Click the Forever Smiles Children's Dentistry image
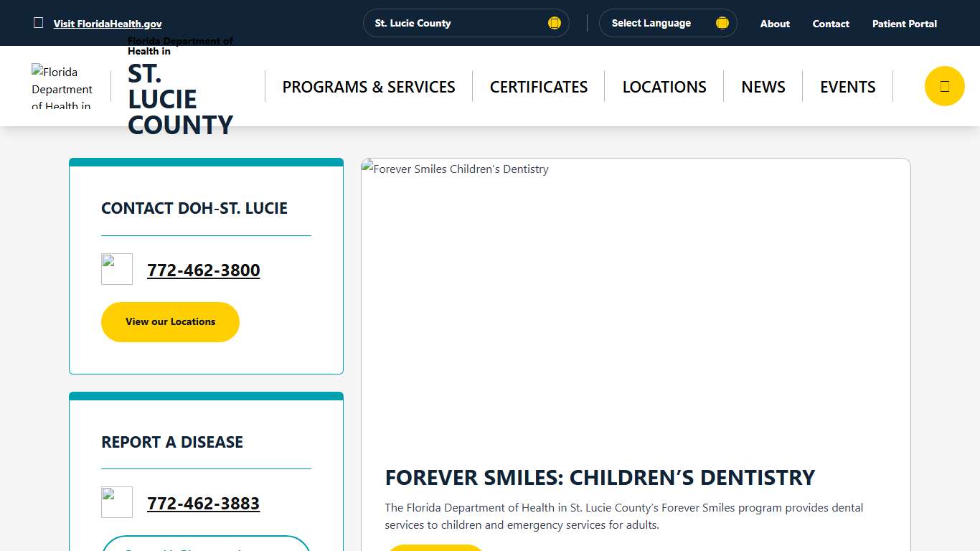This screenshot has height=551, width=980. pyautogui.click(x=636, y=301)
